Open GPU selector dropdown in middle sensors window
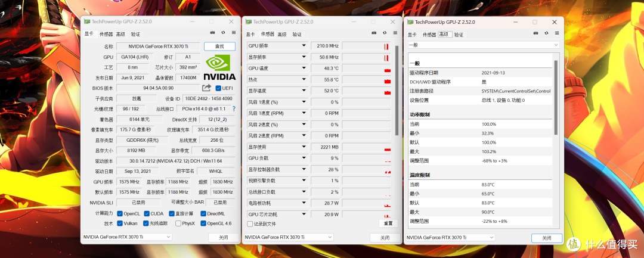The width and height of the screenshot is (644, 258). coord(289,238)
